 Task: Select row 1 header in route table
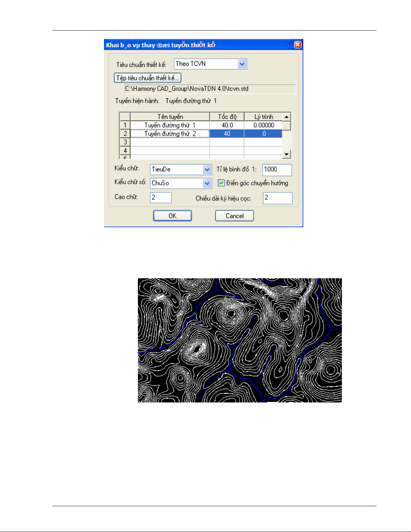click(125, 125)
